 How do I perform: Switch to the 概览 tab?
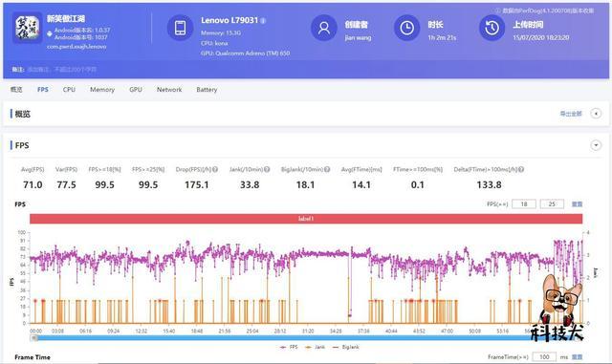tap(16, 90)
